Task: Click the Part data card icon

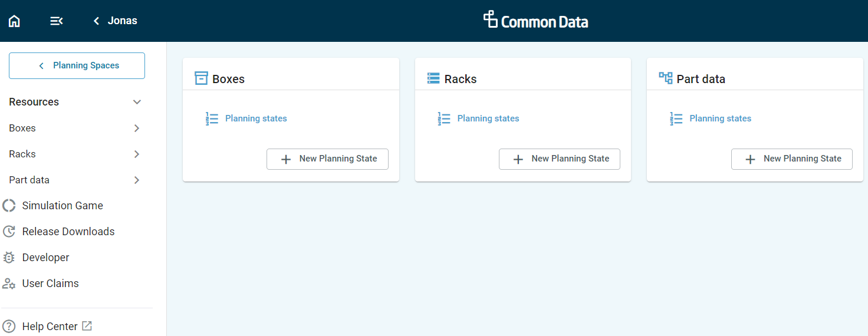Action: click(666, 78)
